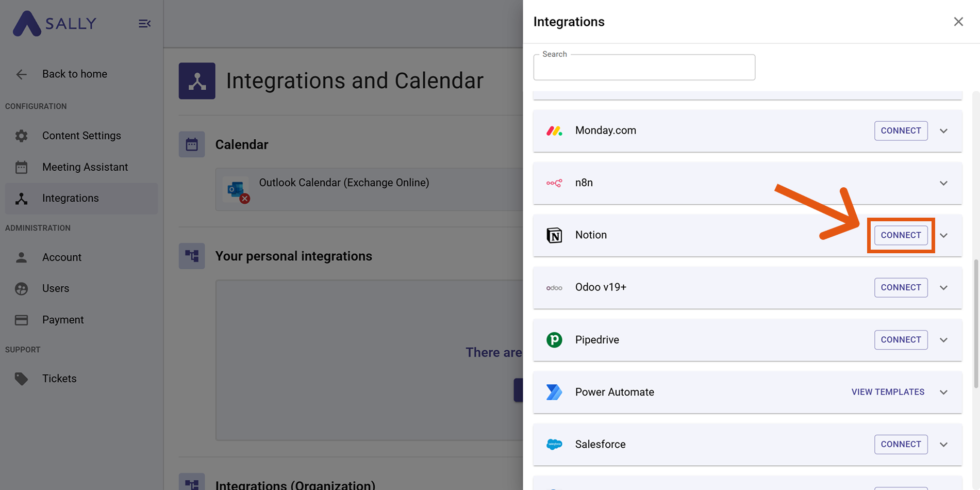The image size is (980, 490).
Task: Click the Notion logo icon
Action: tap(554, 235)
